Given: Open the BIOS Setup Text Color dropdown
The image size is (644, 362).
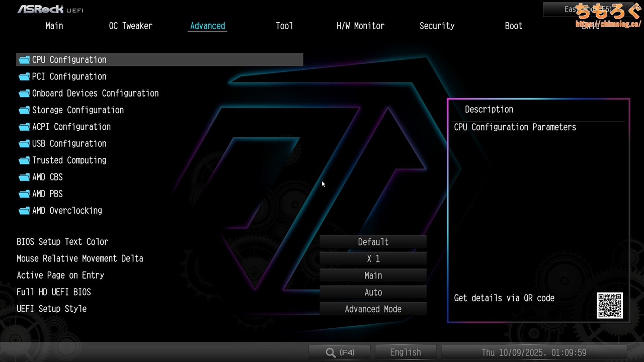Looking at the screenshot, I should pos(373,242).
